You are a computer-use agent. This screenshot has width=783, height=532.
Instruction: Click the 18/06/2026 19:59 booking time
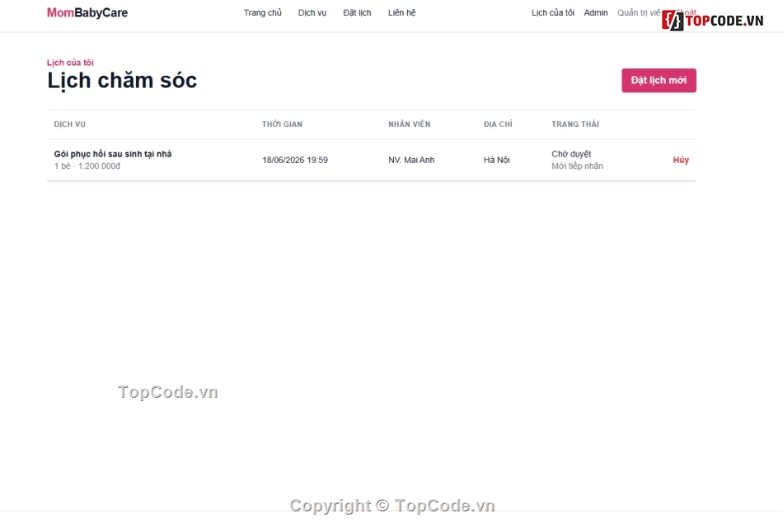point(295,160)
